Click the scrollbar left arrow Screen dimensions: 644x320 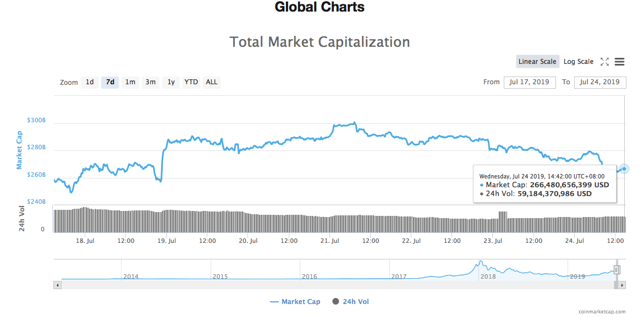click(x=57, y=285)
